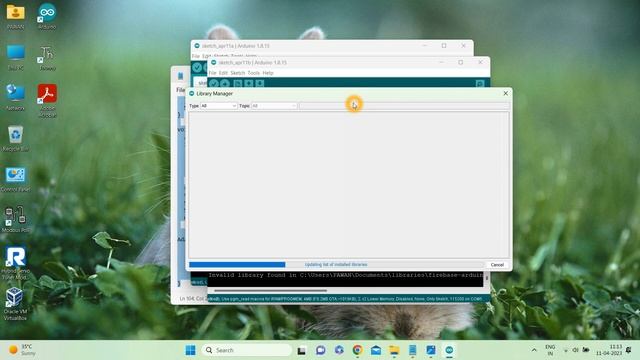Screen dimensions: 640x360
Task: Open the notification bell in system tray
Action: click(629, 350)
